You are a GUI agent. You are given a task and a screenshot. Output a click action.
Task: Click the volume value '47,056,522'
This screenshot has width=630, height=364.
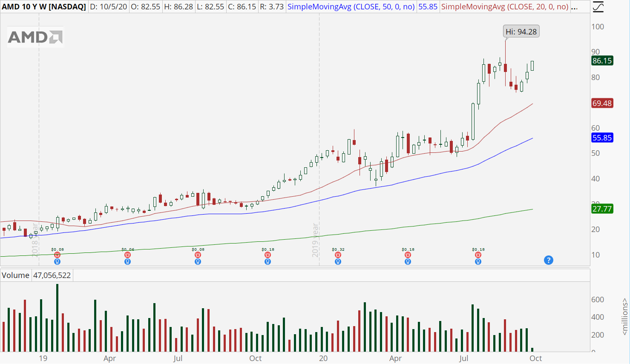[x=52, y=275]
